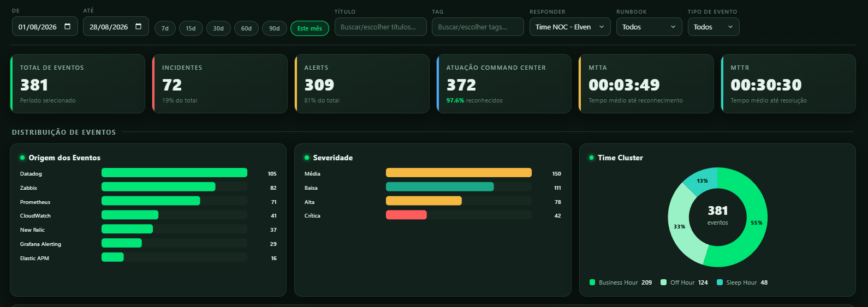Click the Severidade panel title
Image resolution: width=868 pixels, height=307 pixels.
[332, 158]
